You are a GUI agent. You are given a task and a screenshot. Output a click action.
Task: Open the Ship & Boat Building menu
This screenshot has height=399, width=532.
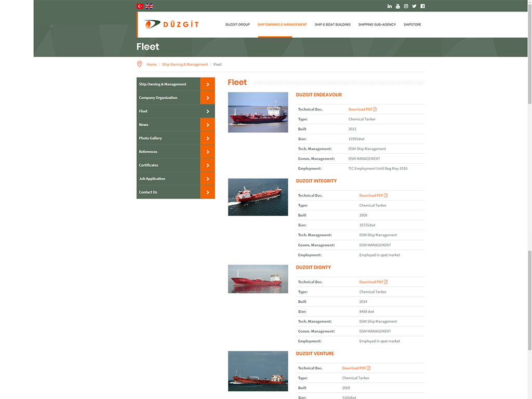[x=332, y=24]
